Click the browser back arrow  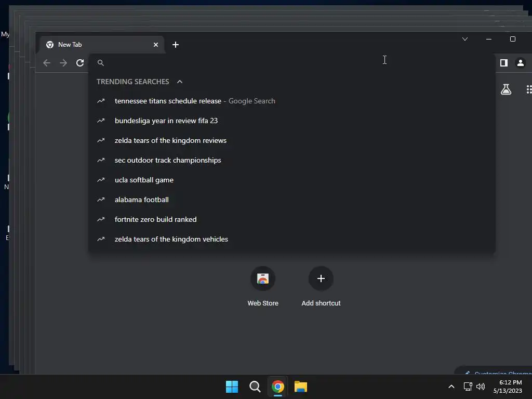47,63
